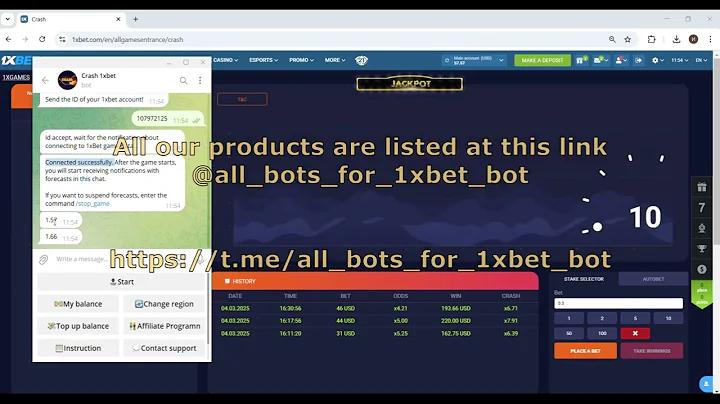
Task: Click PLACE A BET
Action: [585, 351]
